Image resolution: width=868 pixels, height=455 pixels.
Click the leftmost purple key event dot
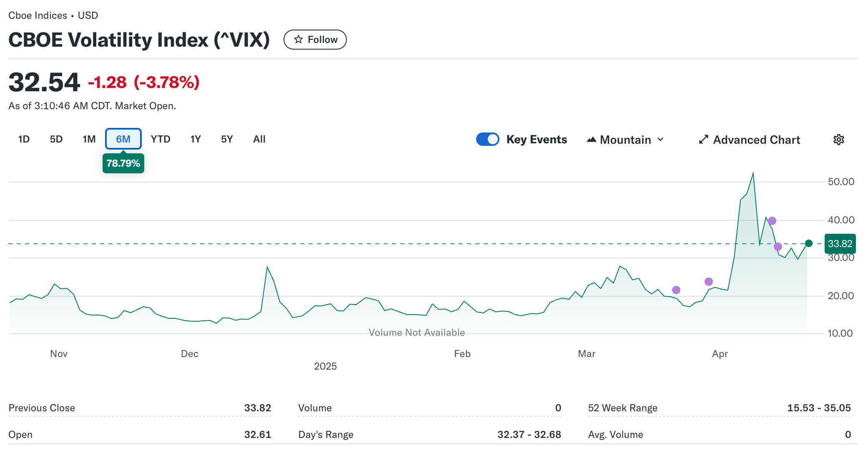click(676, 290)
